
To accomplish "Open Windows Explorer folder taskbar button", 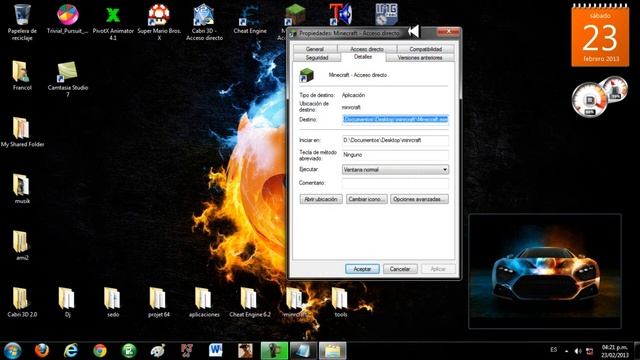I will [x=332, y=351].
